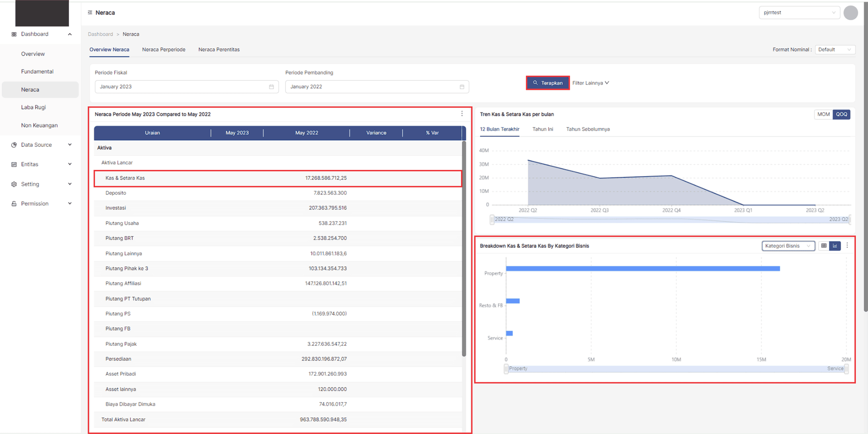Click the user avatar circle
This screenshot has height=434, width=868.
pos(850,13)
